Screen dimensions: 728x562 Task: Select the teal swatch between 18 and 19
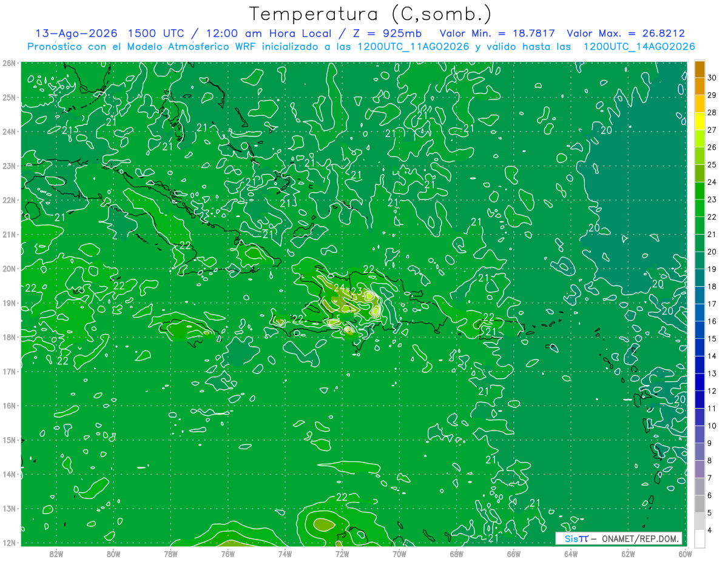(699, 278)
